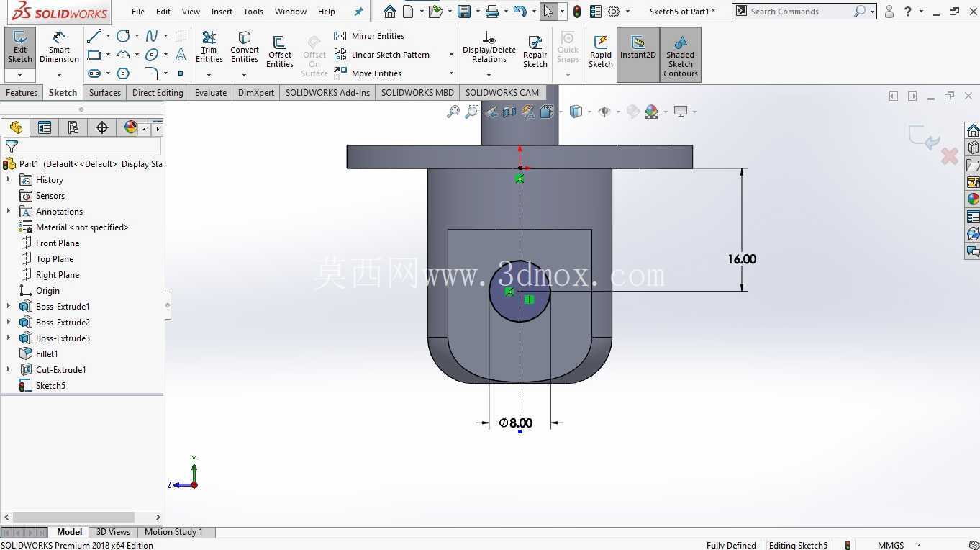
Task: Select the Spline sketch tool
Action: [x=152, y=36]
